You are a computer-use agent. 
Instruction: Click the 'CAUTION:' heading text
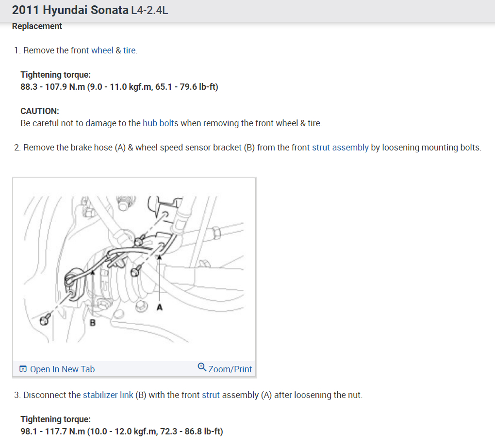(x=40, y=111)
